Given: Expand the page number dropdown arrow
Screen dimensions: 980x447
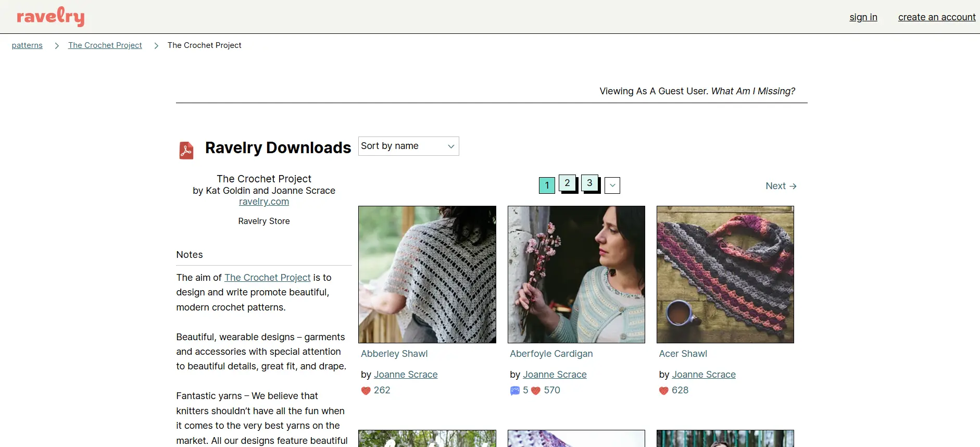Looking at the screenshot, I should (x=612, y=185).
